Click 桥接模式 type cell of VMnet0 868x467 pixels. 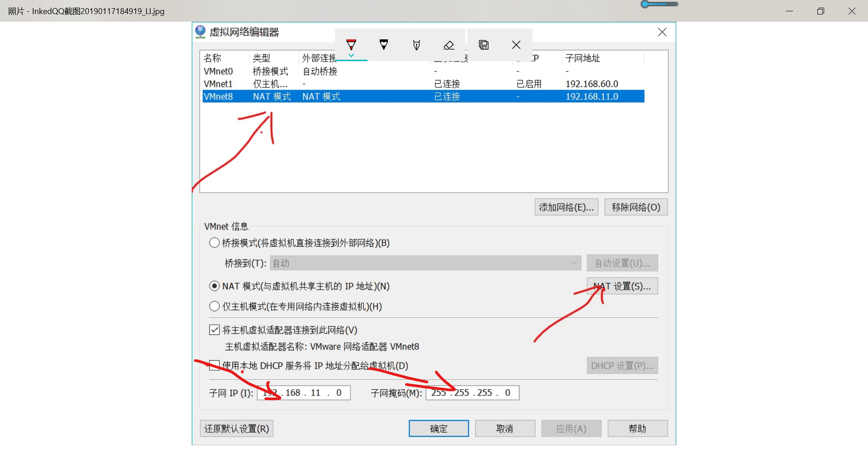(270, 71)
